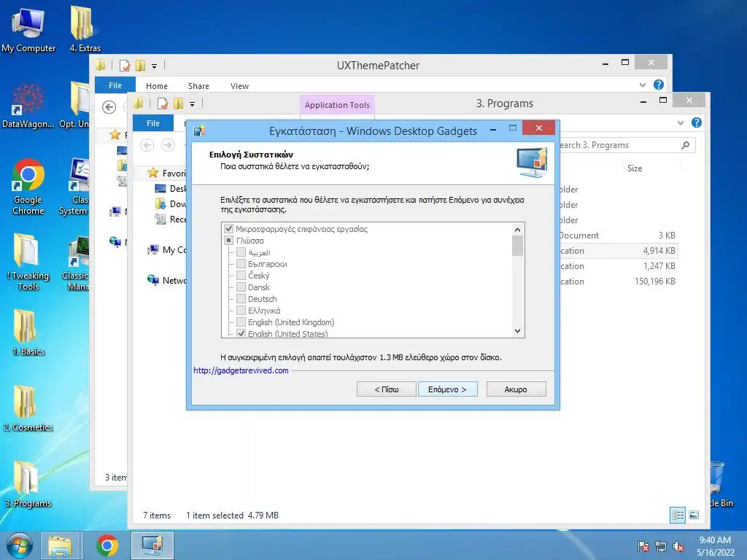Switch 3. Programs to details view

(x=678, y=515)
